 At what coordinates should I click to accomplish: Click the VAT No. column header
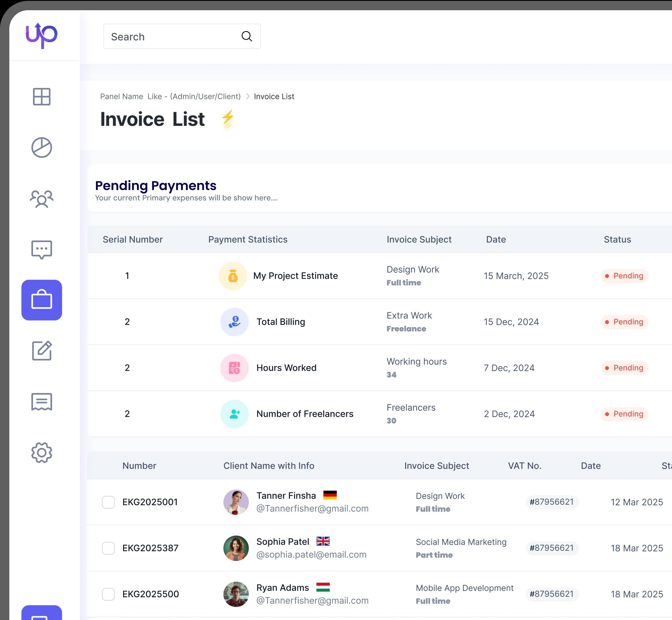[x=524, y=465]
